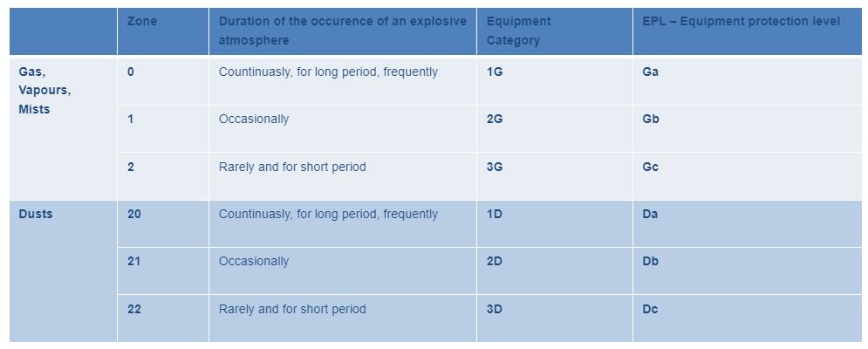Select the Ga protection level cell
This screenshot has height=349, width=868.
650,72
